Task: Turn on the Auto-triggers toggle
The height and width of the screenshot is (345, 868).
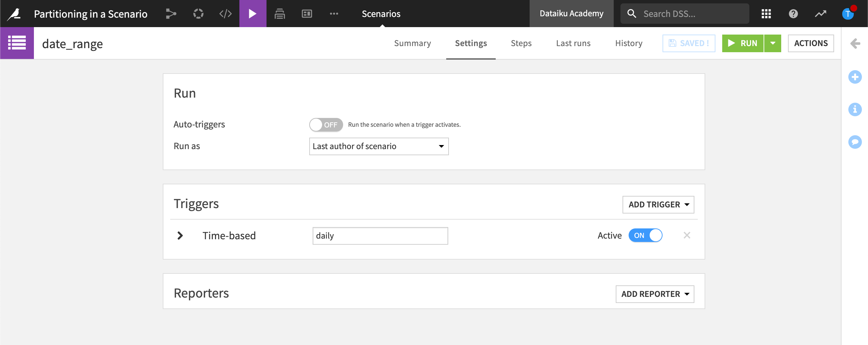Action: pos(326,125)
